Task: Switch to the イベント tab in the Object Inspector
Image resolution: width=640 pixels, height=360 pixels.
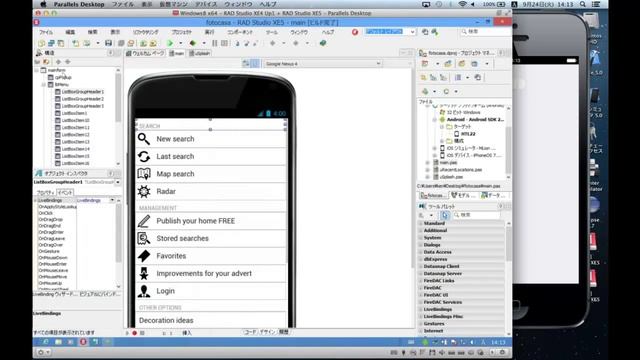Action: coord(65,192)
